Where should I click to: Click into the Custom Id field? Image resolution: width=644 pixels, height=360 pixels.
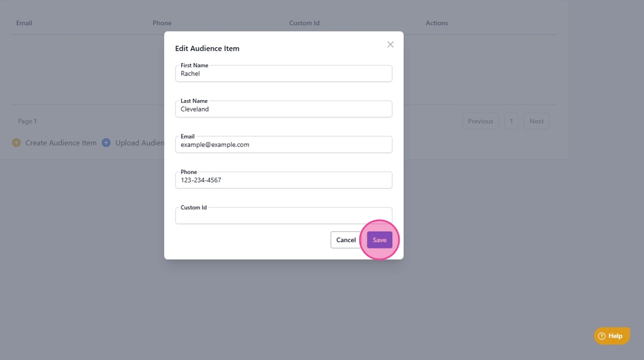click(284, 216)
